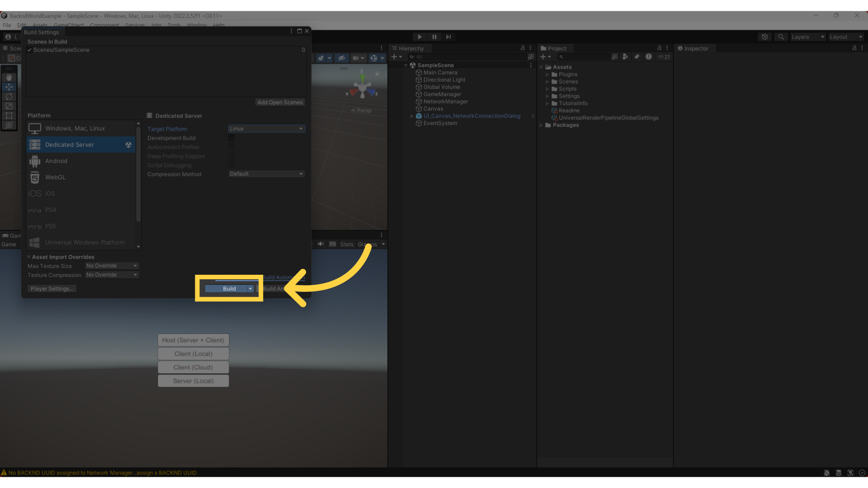Viewport: 868px width, 488px height.
Task: Toggle Development Build checkbox
Action: click(x=231, y=138)
